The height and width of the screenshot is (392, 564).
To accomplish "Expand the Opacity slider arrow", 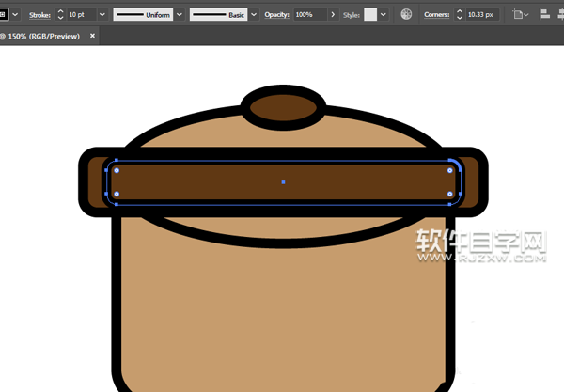I will point(333,15).
